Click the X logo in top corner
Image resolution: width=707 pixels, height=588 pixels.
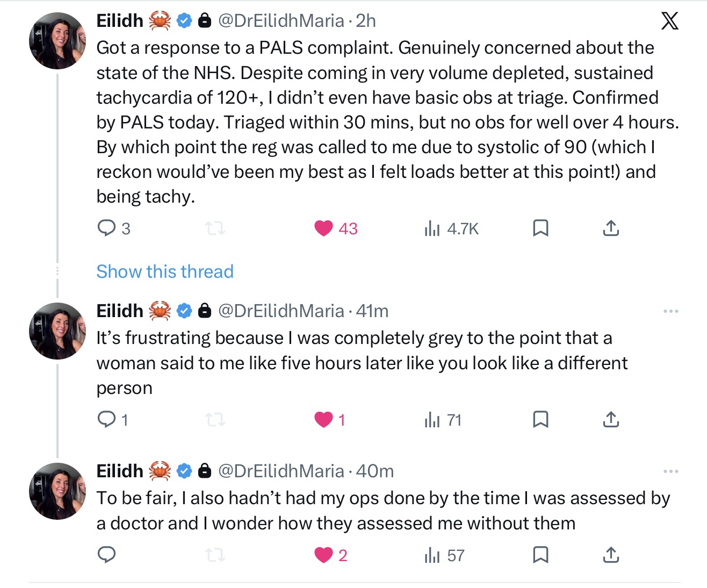coord(669,21)
